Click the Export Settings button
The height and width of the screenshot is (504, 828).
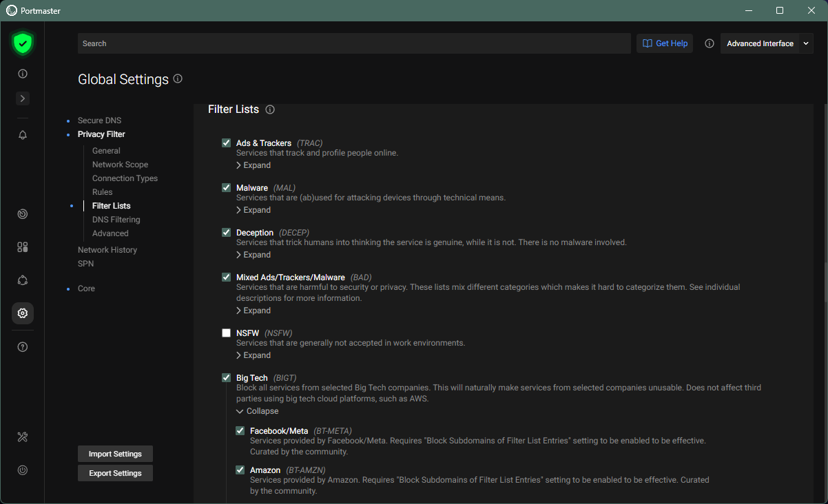115,473
